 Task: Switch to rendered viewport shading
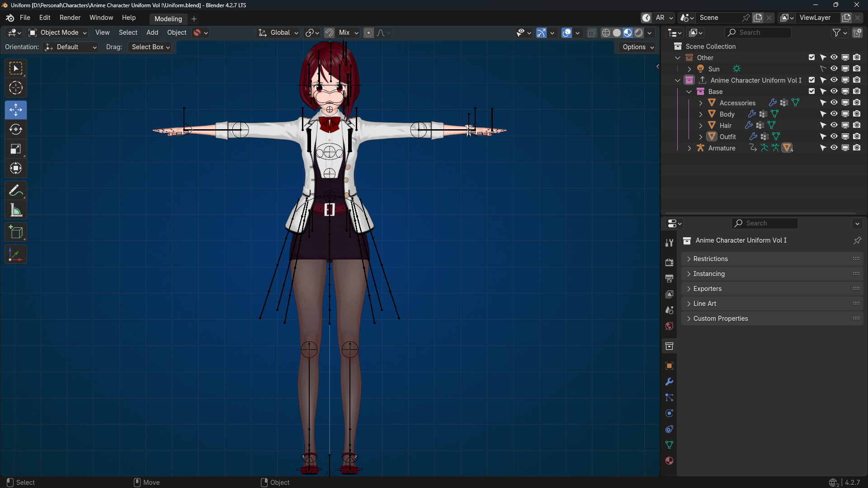click(638, 33)
